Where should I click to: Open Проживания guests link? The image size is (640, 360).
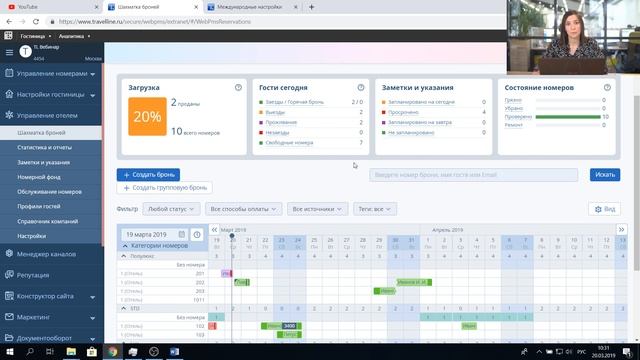(x=281, y=122)
